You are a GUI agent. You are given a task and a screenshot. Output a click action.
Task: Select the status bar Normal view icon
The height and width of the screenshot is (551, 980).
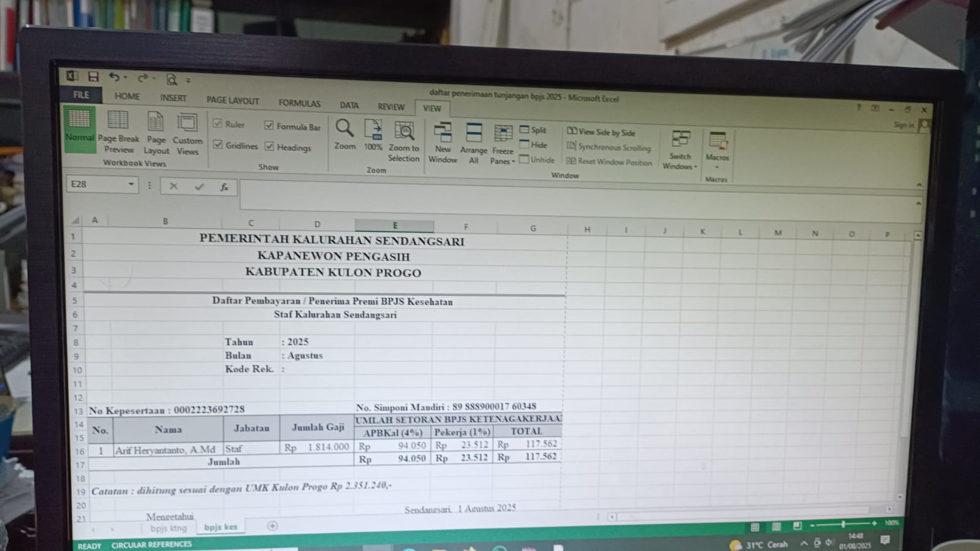[755, 527]
